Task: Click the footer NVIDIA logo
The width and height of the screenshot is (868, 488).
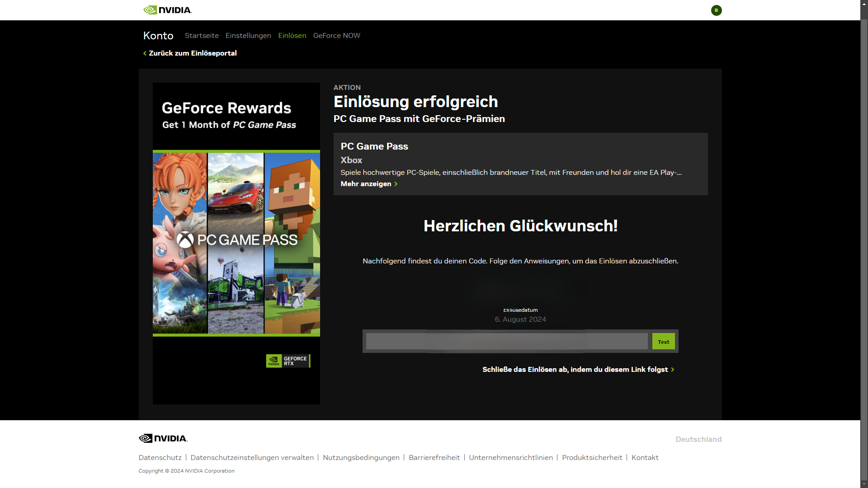Action: (163, 438)
